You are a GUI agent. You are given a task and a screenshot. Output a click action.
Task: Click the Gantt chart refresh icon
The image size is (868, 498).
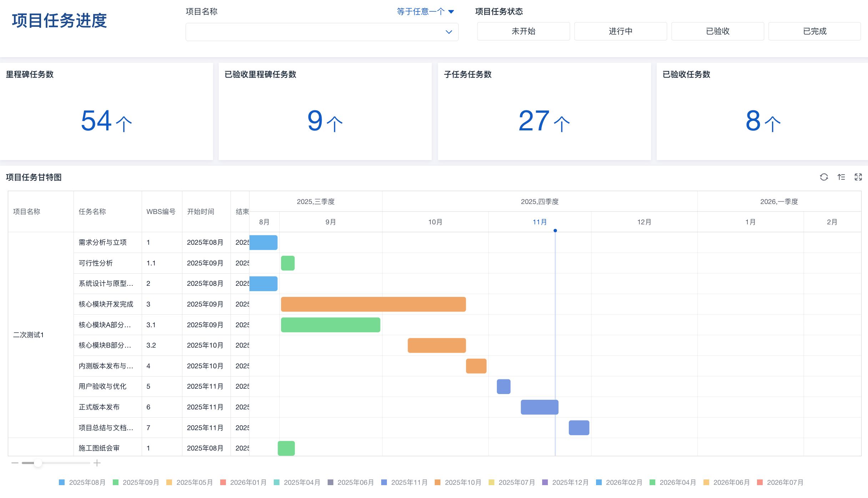point(824,177)
